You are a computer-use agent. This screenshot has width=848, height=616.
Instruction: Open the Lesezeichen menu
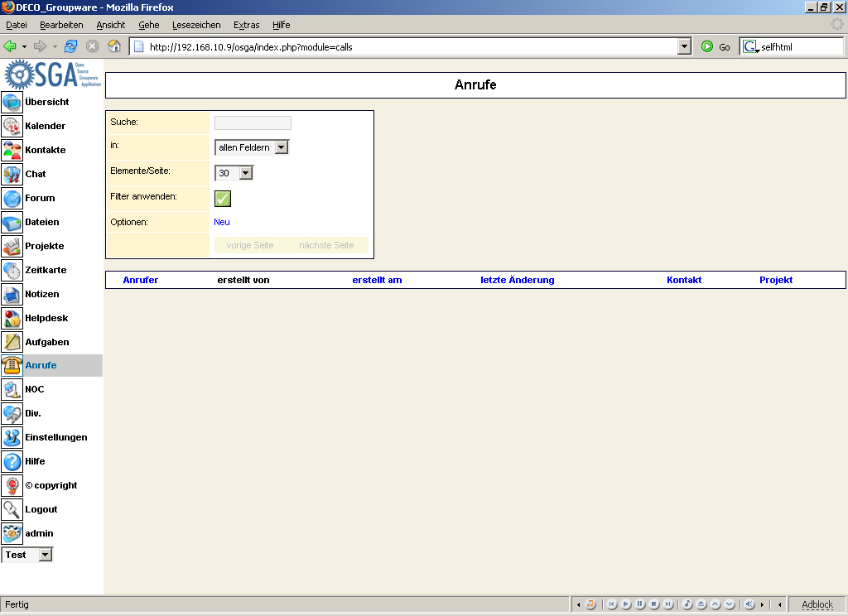[x=196, y=25]
